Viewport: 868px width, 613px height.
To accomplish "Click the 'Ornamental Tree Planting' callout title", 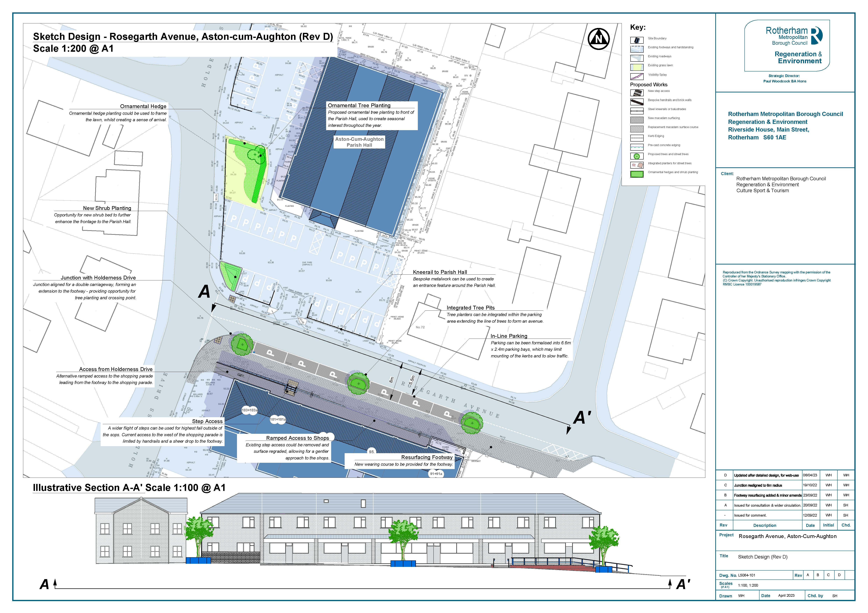I will click(x=359, y=106).
